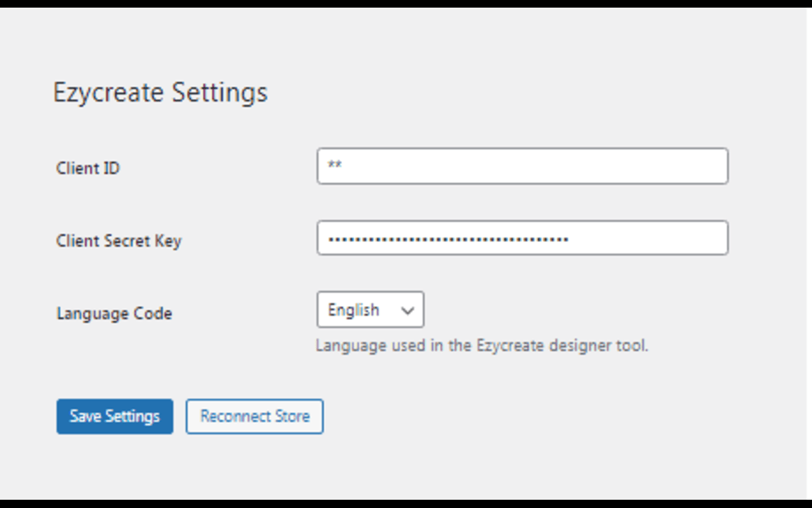Click the Save Settings button

click(x=115, y=417)
